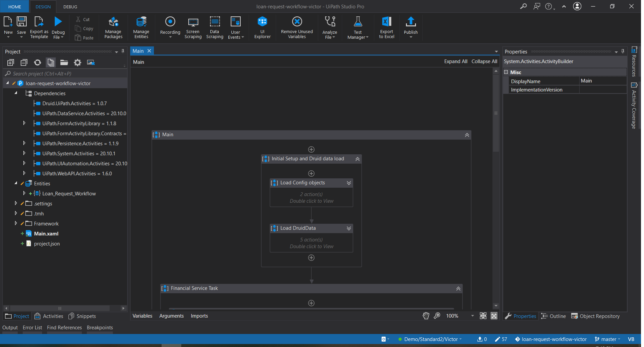This screenshot has width=644, height=347.
Task: Open the Snippets panel tab
Action: [82, 316]
